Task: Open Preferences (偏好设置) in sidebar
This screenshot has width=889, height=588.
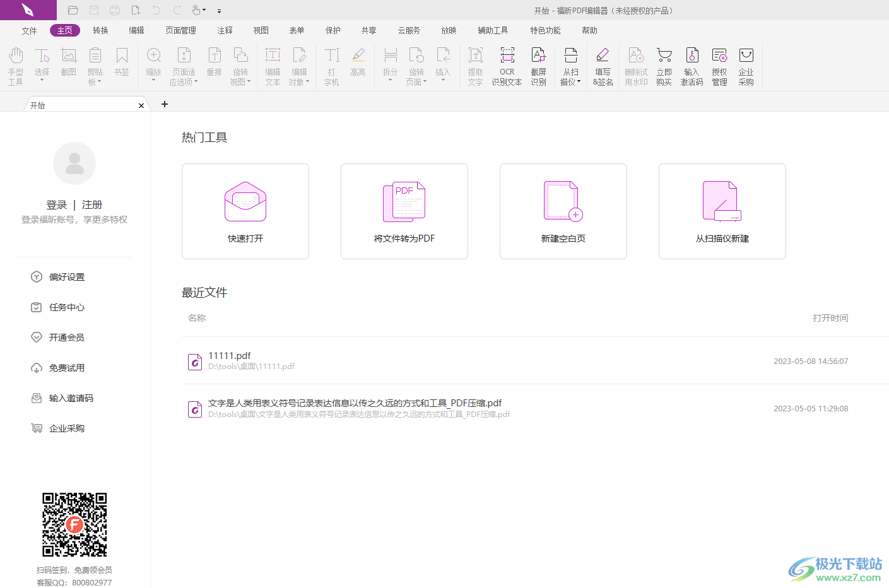Action: coord(58,277)
